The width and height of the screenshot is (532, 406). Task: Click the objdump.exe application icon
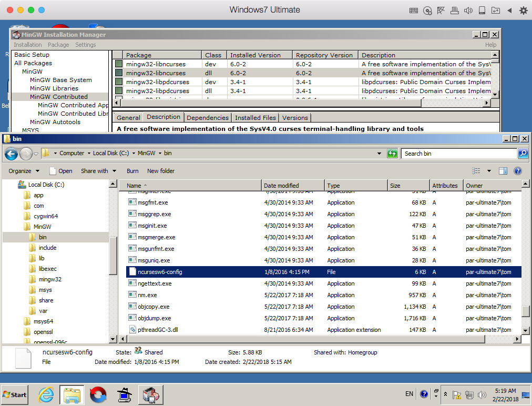click(x=132, y=318)
